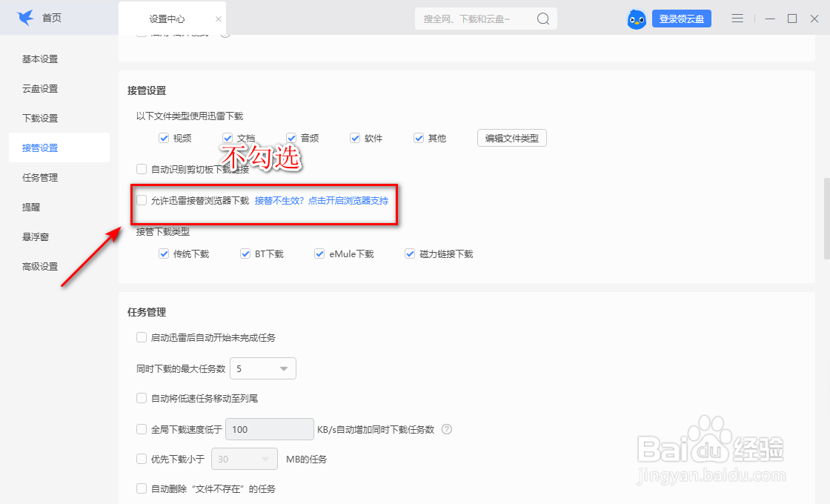Click the 100 KB/s speed input field

(x=270, y=429)
